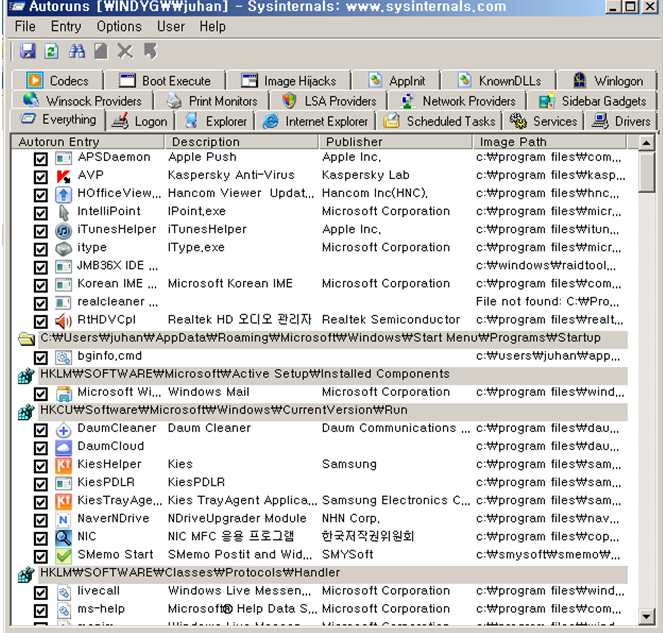Click the Jump to entry toolbar icon
Viewport: 663px width, 633px height.
[150, 51]
